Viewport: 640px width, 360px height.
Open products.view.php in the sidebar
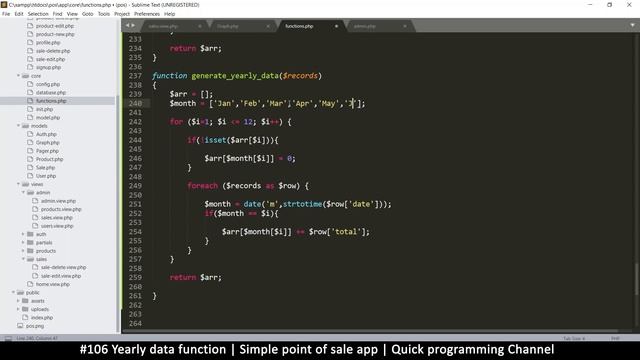[61, 209]
